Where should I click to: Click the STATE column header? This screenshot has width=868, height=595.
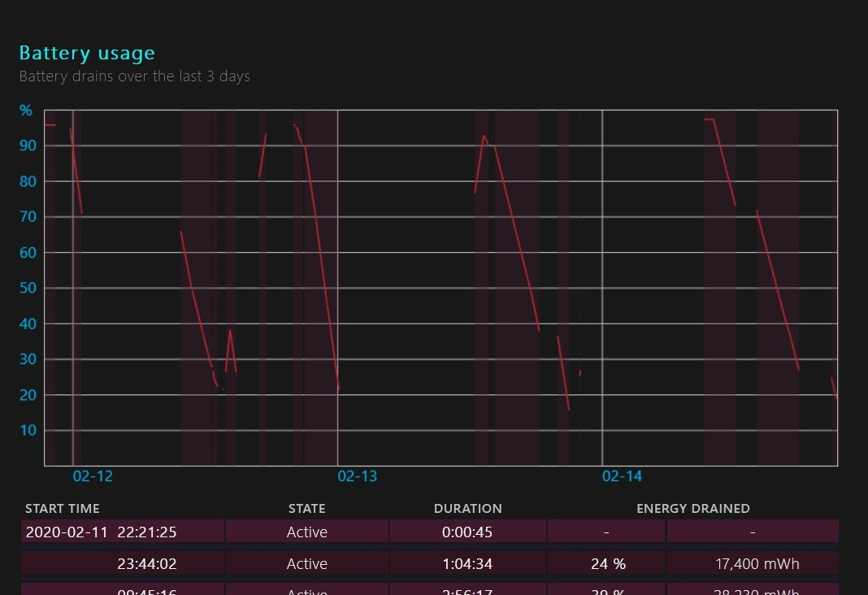[306, 509]
